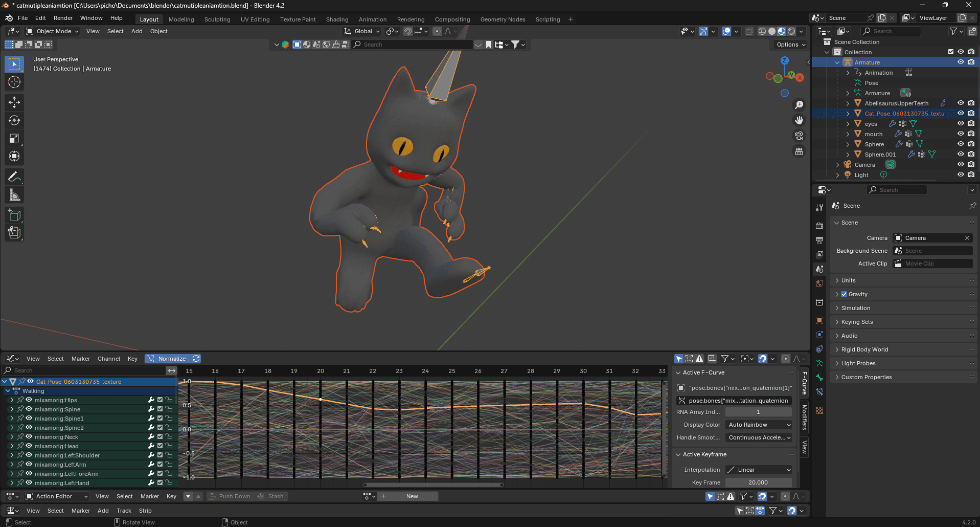Screen dimensions: 980x527
Task: Hide the eyes object in viewport
Action: [x=961, y=124]
